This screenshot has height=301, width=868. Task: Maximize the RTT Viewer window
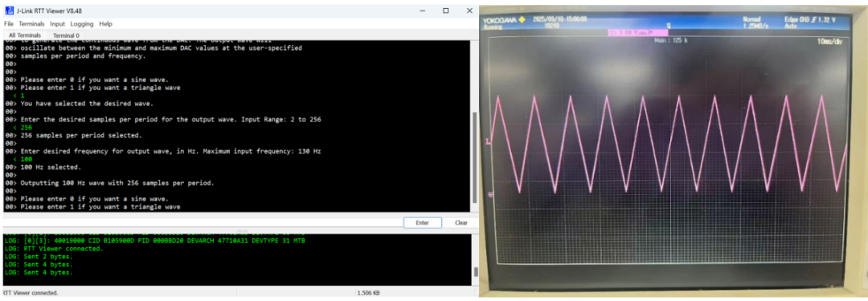point(445,10)
